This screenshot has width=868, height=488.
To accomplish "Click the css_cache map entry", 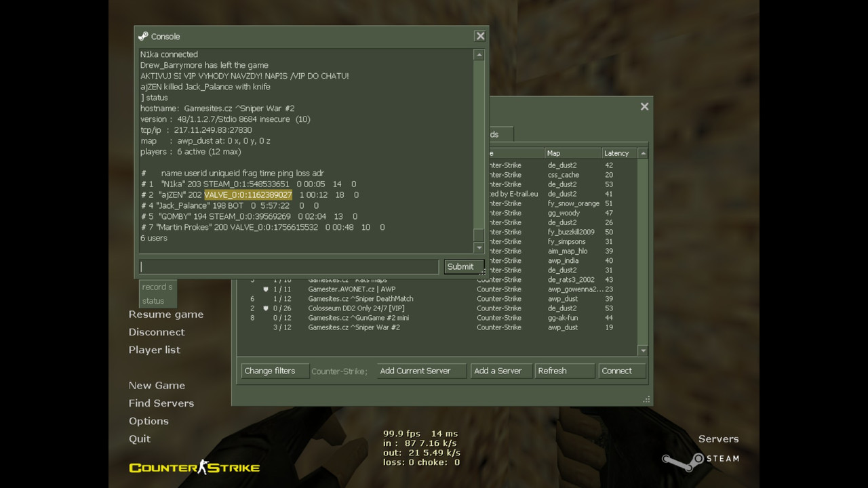I will tap(564, 175).
